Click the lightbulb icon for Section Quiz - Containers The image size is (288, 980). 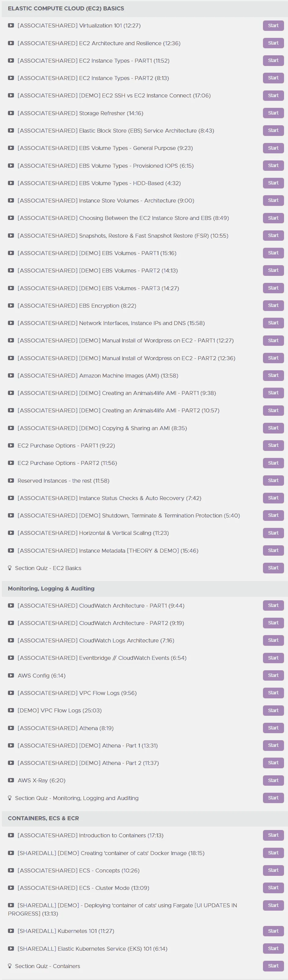[x=10, y=966]
